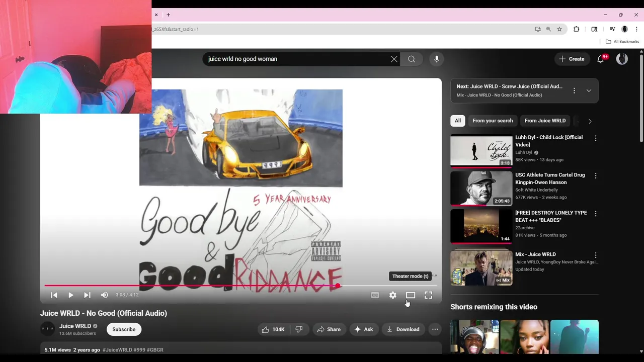Open All Bookmarks folder
Image resolution: width=644 pixels, height=362 pixels.
tap(622, 42)
